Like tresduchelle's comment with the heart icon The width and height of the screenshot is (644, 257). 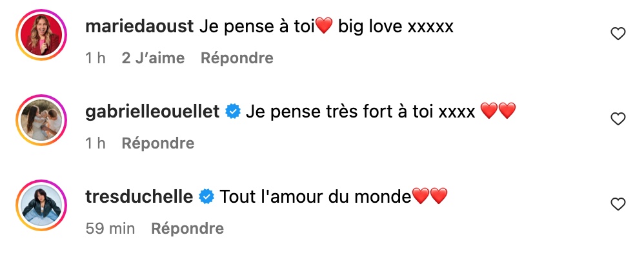tap(618, 204)
